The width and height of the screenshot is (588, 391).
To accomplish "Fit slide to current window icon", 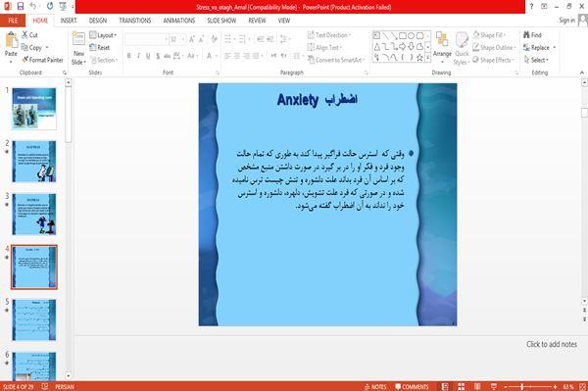I will click(583, 386).
